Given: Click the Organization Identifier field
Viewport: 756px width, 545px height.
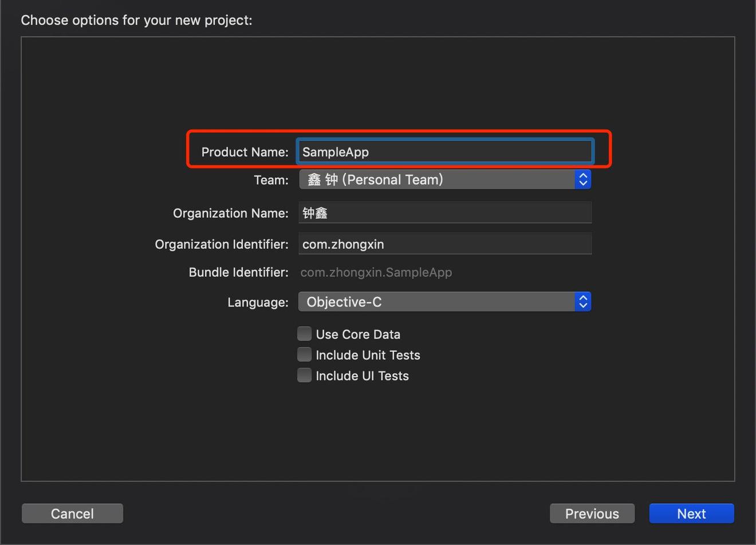Looking at the screenshot, I should pyautogui.click(x=444, y=244).
